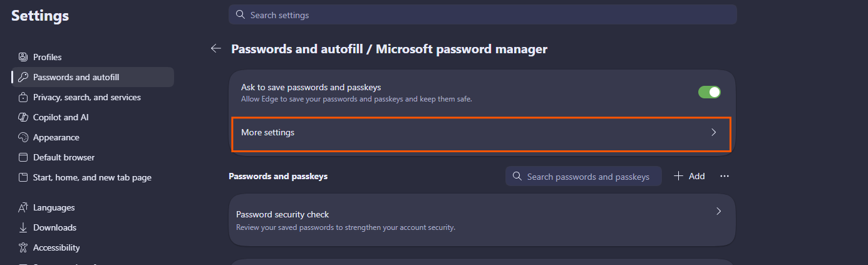Go to Privacy, search, and services
This screenshot has height=265, width=868.
coord(93,97)
